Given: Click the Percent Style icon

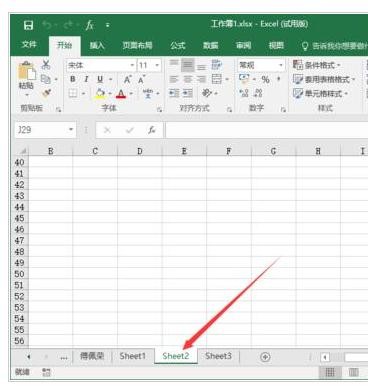Looking at the screenshot, I should pos(265,80).
